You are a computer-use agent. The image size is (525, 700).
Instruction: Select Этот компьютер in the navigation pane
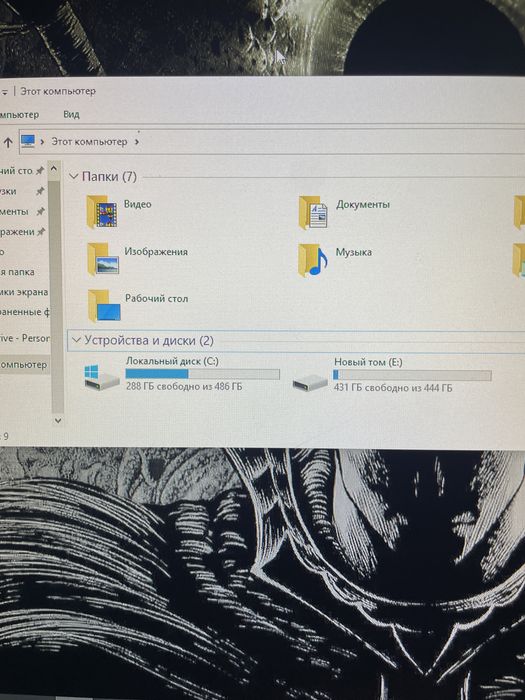25,364
